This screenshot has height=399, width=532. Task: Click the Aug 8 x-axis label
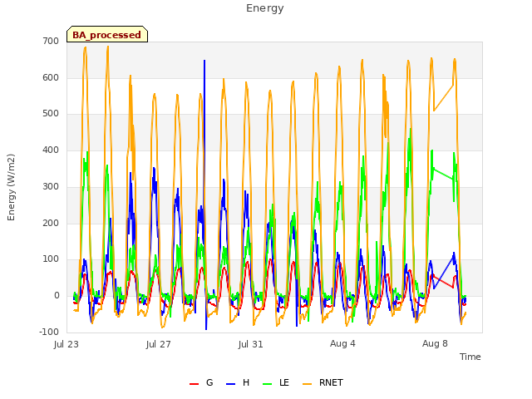click(435, 343)
